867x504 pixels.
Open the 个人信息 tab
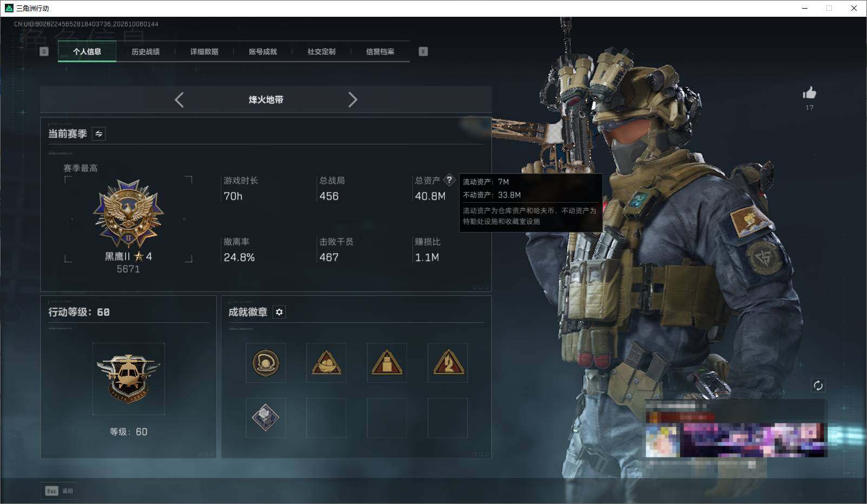pyautogui.click(x=87, y=51)
